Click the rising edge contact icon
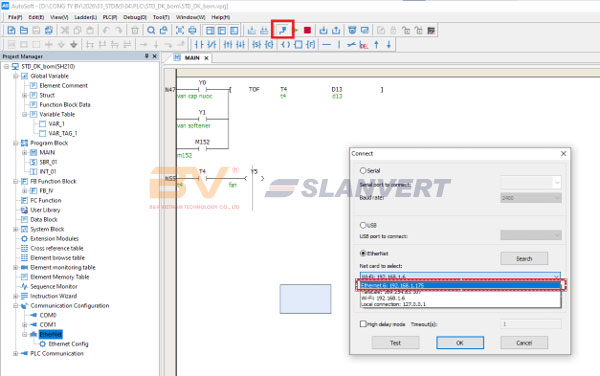The image size is (600, 376). pos(228,45)
